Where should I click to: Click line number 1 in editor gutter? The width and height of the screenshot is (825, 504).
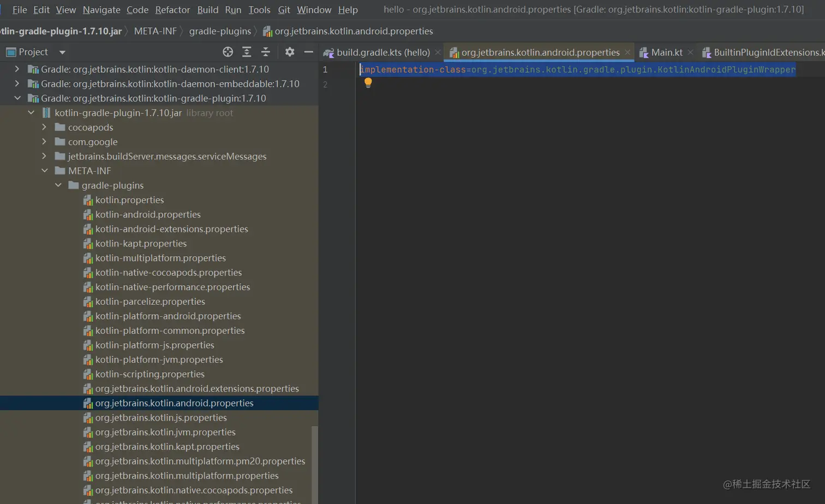325,70
